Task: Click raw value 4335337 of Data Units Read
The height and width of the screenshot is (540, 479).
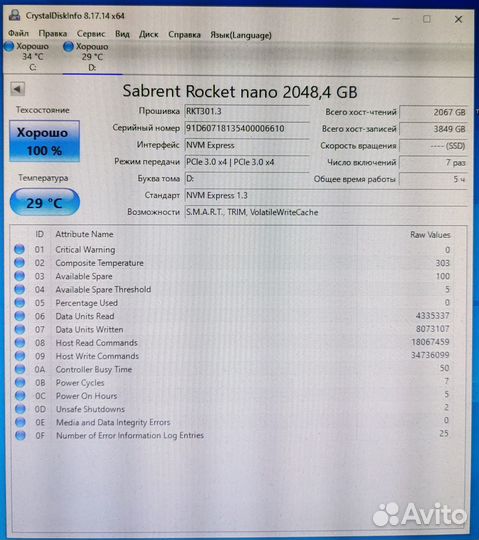Action: coord(433,316)
